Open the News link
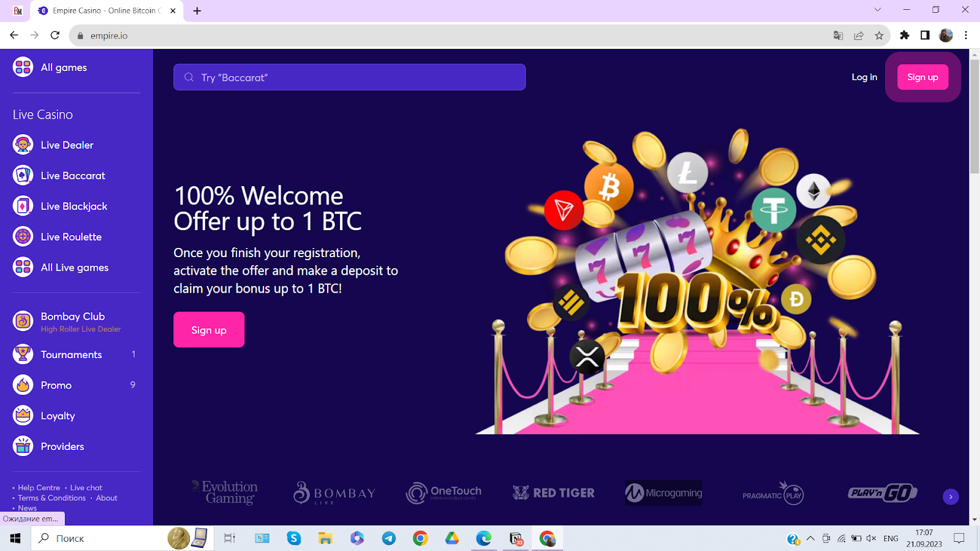Image resolution: width=980 pixels, height=551 pixels. point(28,508)
